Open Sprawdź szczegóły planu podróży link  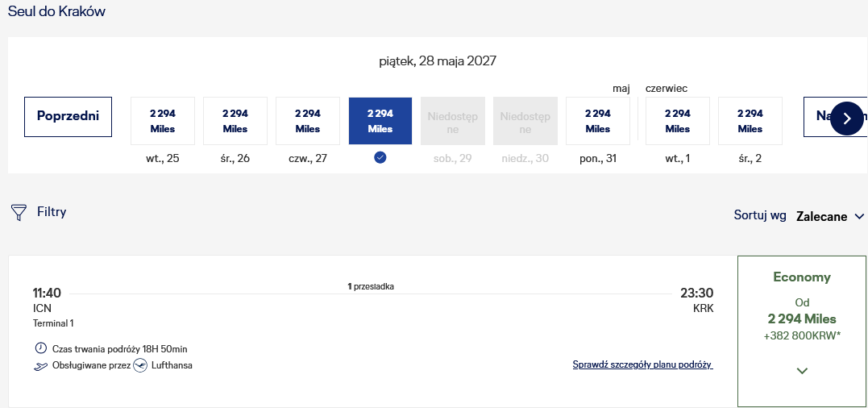pyautogui.click(x=642, y=364)
